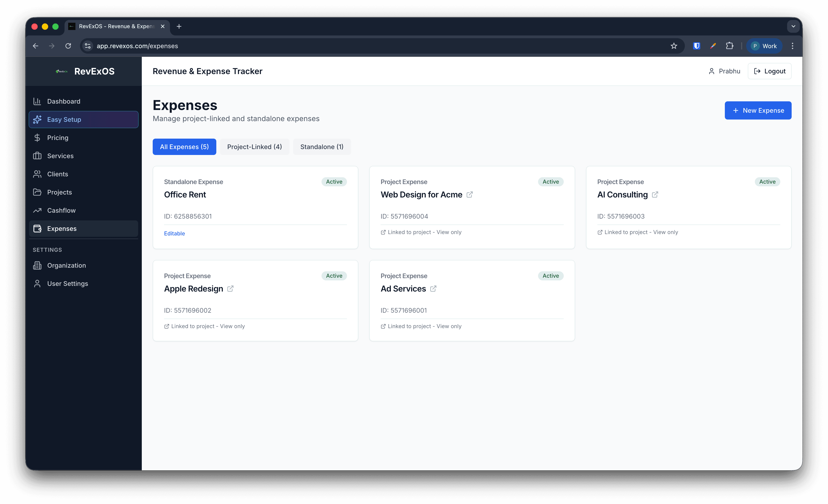Open the browser's three-dot menu
The width and height of the screenshot is (828, 504).
(792, 46)
